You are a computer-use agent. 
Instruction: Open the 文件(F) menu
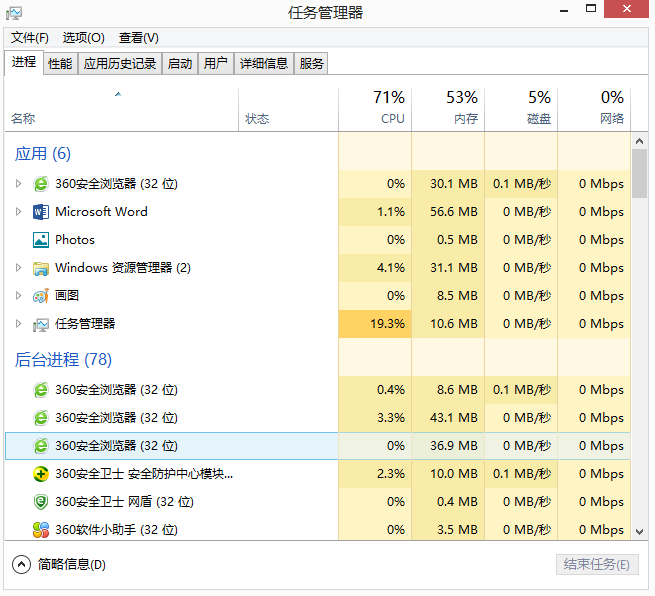[x=30, y=38]
